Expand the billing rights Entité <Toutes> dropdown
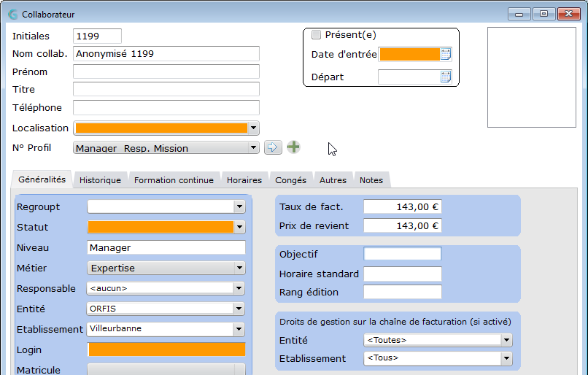The height and width of the screenshot is (375, 588). click(x=506, y=340)
